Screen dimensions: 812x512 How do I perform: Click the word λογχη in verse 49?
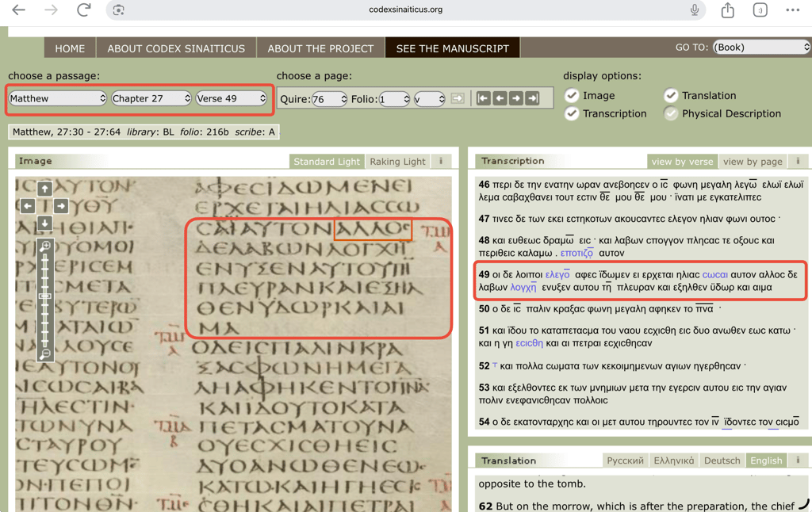523,288
